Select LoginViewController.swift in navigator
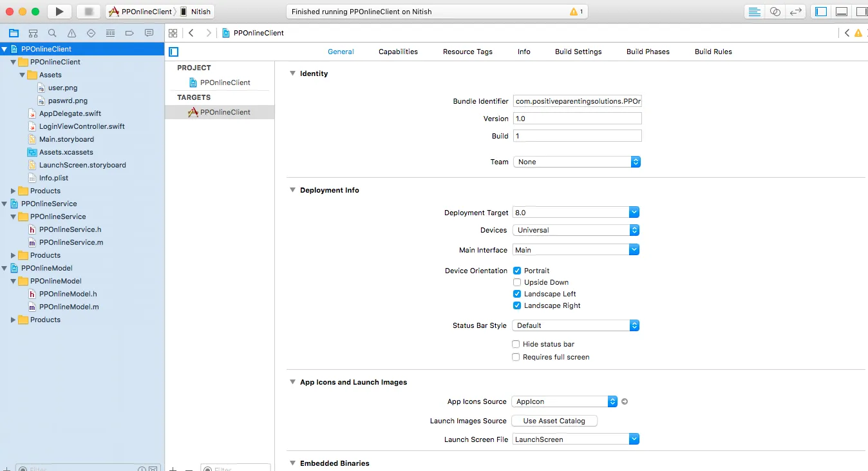This screenshot has width=868, height=471. [x=82, y=126]
